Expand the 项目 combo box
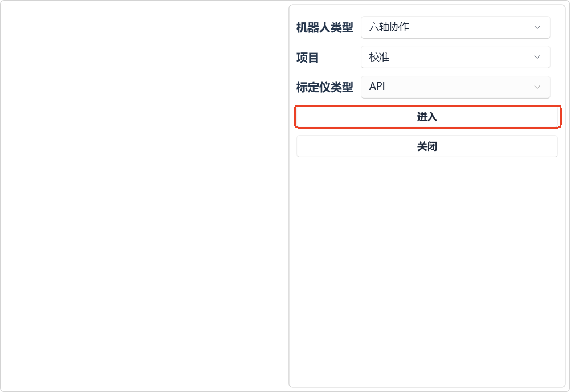The height and width of the screenshot is (392, 570). pyautogui.click(x=455, y=57)
